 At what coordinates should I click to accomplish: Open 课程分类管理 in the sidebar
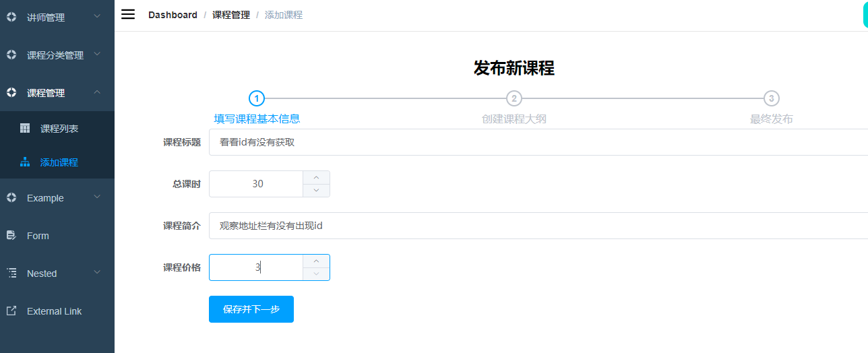(57, 55)
